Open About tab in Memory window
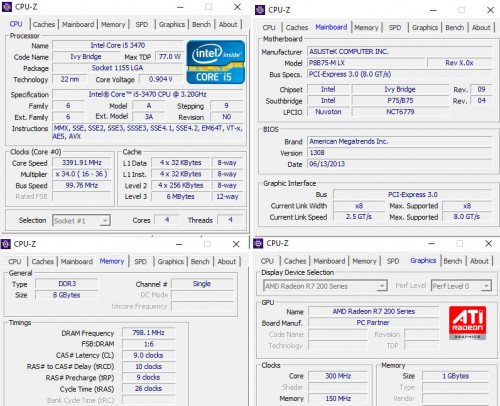This screenshot has height=406, width=500. pyautogui.click(x=227, y=261)
